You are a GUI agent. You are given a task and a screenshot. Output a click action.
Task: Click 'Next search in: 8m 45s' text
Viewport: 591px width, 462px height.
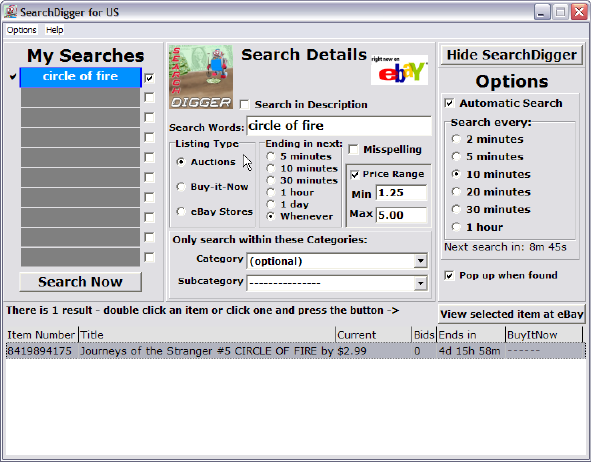(505, 247)
